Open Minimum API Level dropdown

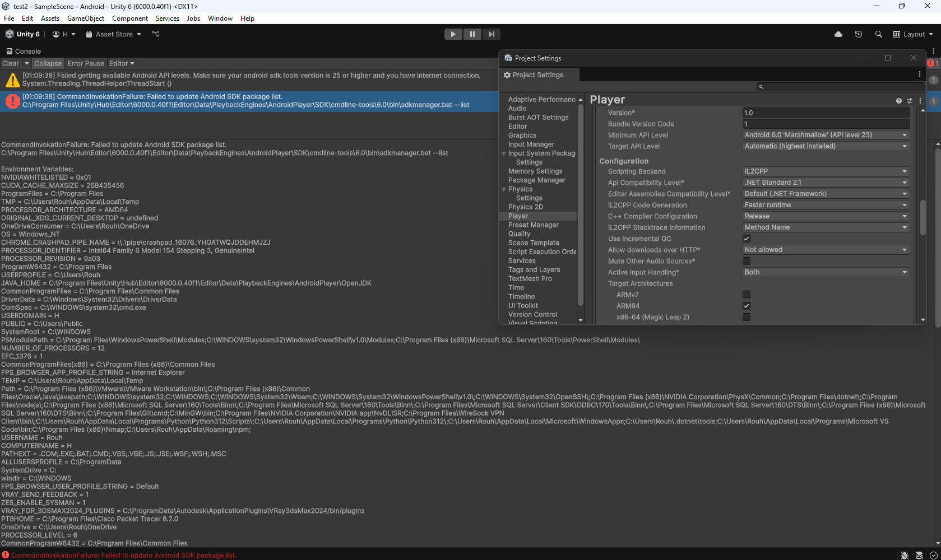tap(826, 135)
